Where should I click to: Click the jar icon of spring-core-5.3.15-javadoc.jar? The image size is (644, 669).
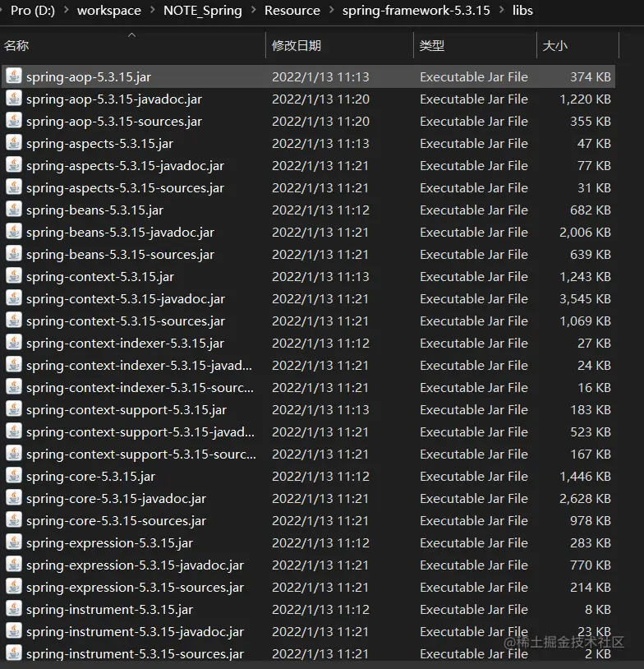pyautogui.click(x=14, y=498)
